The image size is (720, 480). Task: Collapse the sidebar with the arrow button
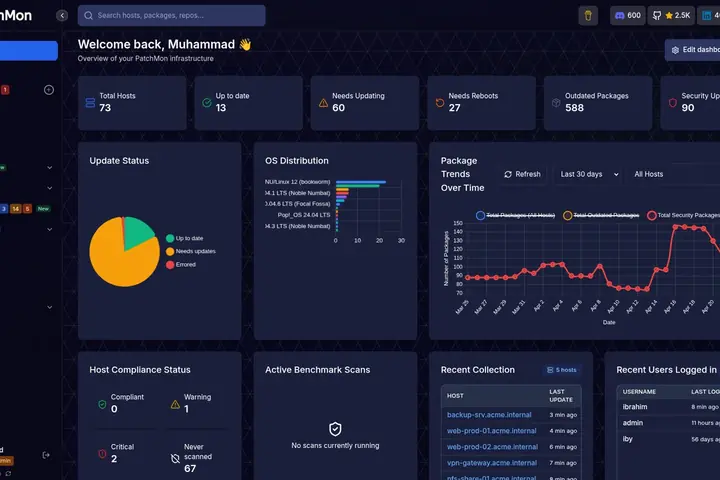pos(62,16)
